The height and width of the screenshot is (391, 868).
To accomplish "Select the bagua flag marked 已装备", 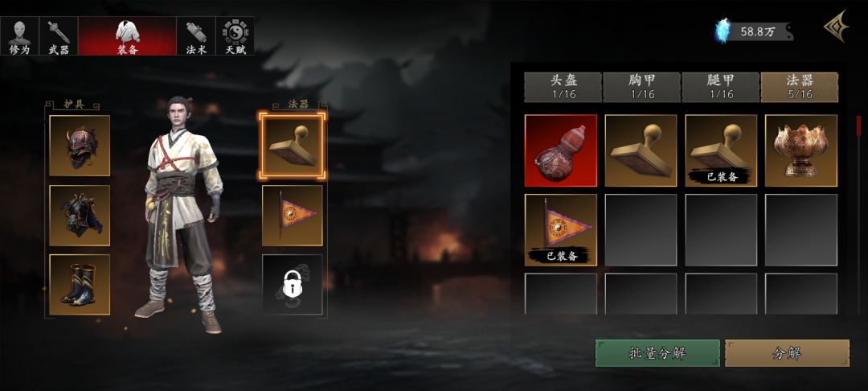I will point(561,230).
